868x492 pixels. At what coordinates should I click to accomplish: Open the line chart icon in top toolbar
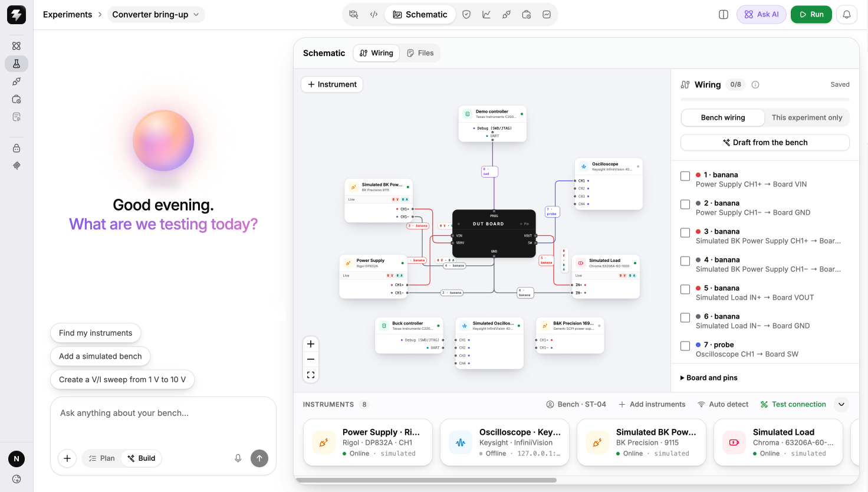(486, 15)
